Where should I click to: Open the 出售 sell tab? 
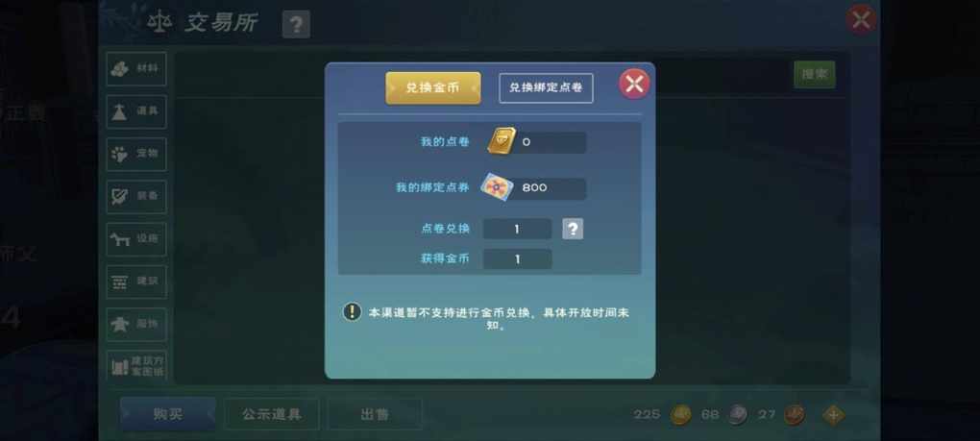click(x=375, y=414)
